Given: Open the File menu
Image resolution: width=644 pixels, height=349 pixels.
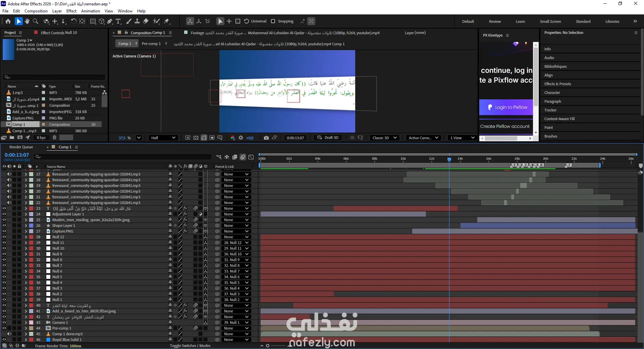Looking at the screenshot, I should click(5, 11).
